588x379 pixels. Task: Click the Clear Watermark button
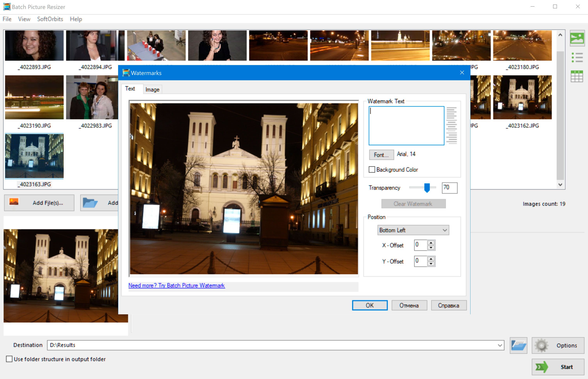(x=413, y=203)
